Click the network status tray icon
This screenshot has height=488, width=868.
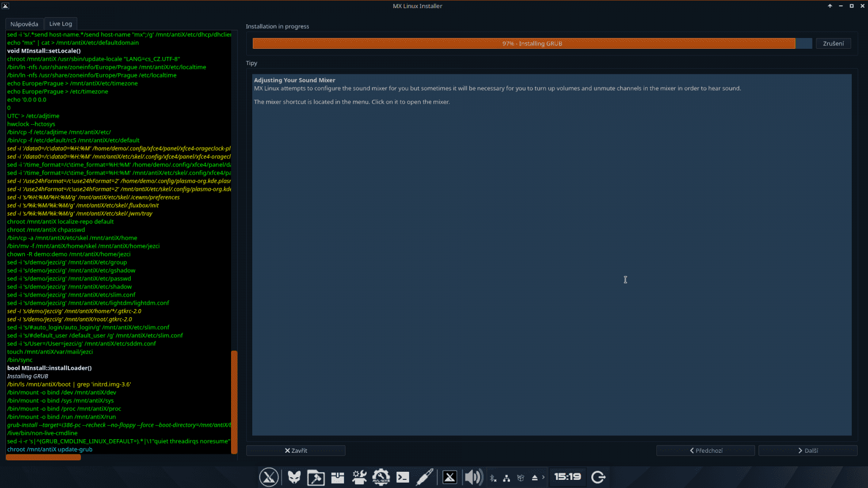click(x=507, y=477)
